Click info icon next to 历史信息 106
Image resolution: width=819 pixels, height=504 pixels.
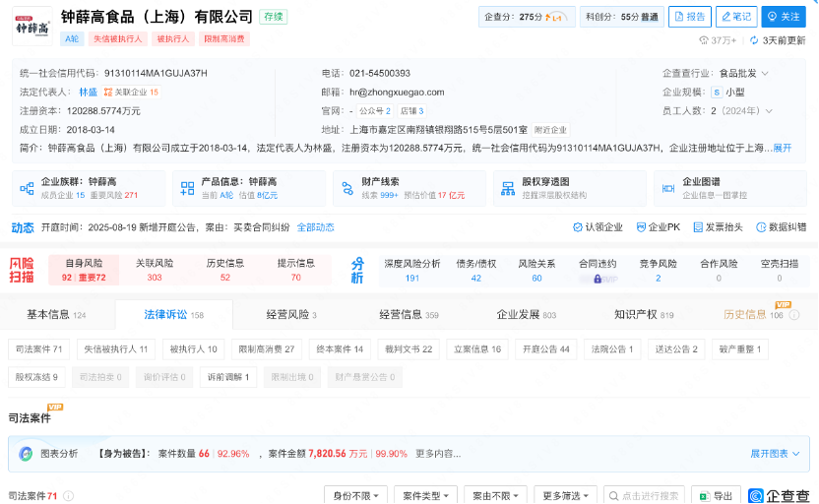(794, 315)
